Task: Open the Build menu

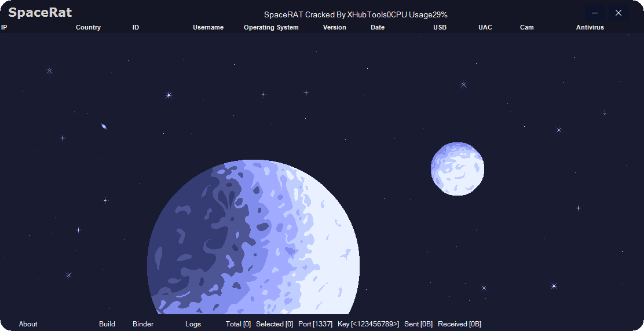Action: point(107,324)
